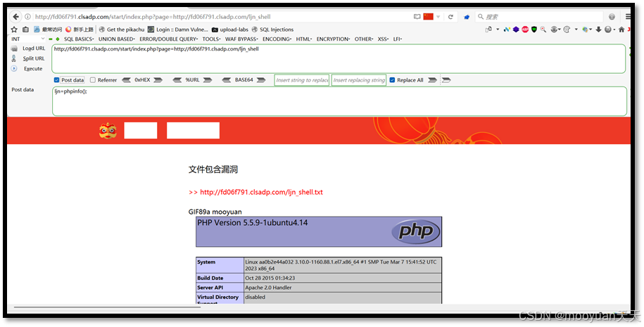This screenshot has width=644, height=327.
Task: Open the ENCRYPTION menu
Action: click(x=333, y=39)
